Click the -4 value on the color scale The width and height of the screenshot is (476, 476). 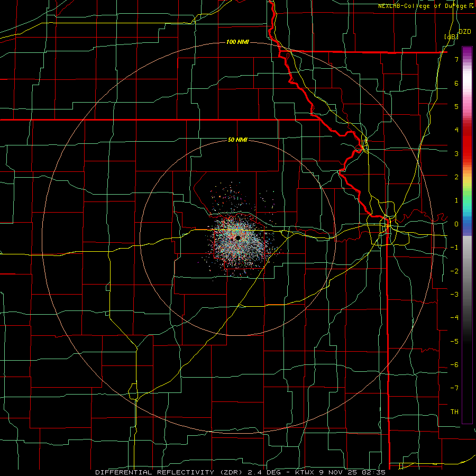coord(454,318)
